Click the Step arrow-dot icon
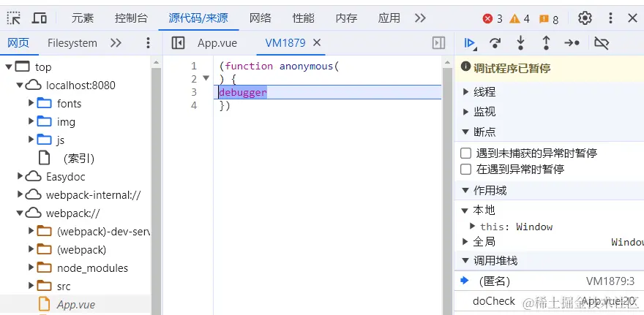This screenshot has width=644, height=315. pyautogui.click(x=572, y=43)
